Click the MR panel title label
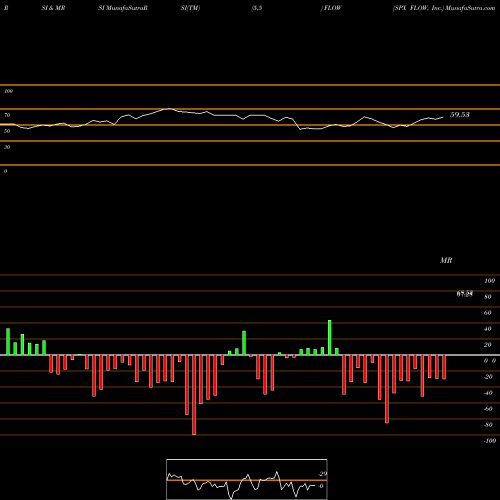 tap(446, 260)
